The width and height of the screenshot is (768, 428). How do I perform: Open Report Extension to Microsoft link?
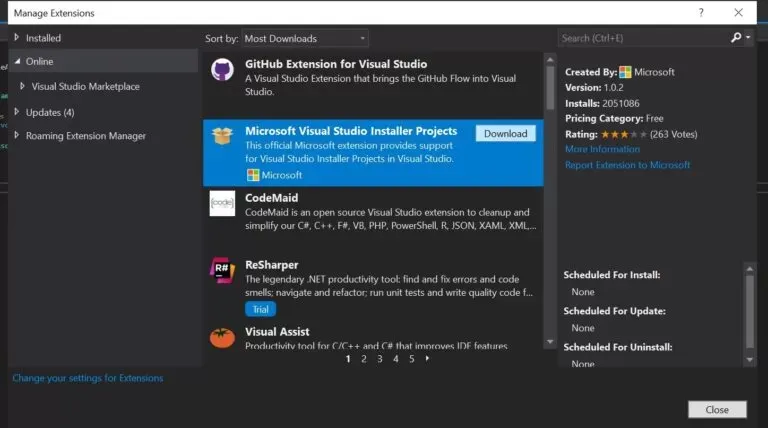click(x=627, y=165)
